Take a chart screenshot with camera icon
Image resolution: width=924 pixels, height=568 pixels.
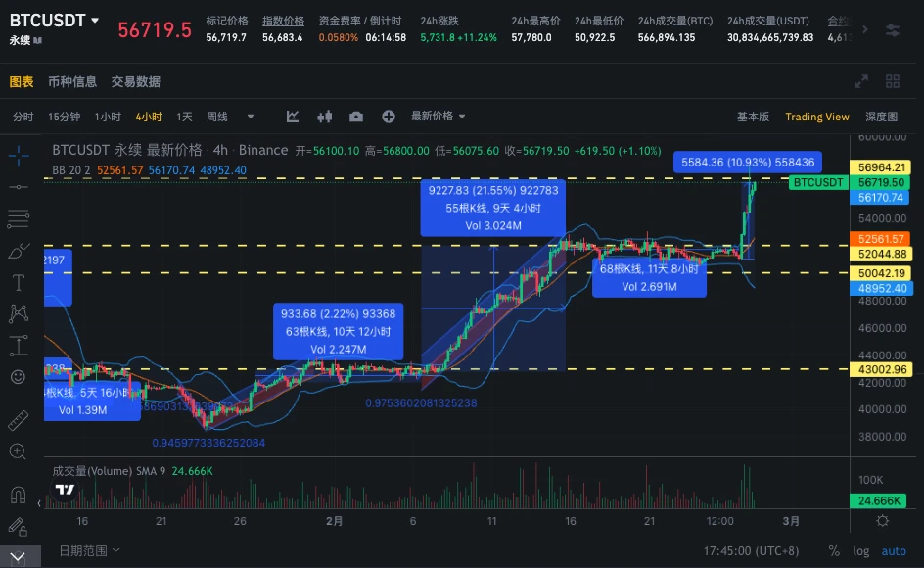pos(355,116)
